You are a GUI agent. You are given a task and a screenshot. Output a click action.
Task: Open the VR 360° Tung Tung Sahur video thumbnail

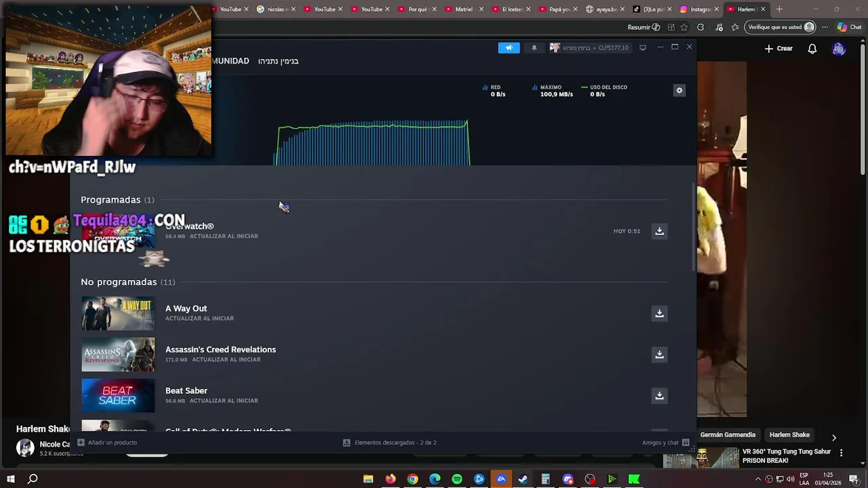(x=701, y=457)
